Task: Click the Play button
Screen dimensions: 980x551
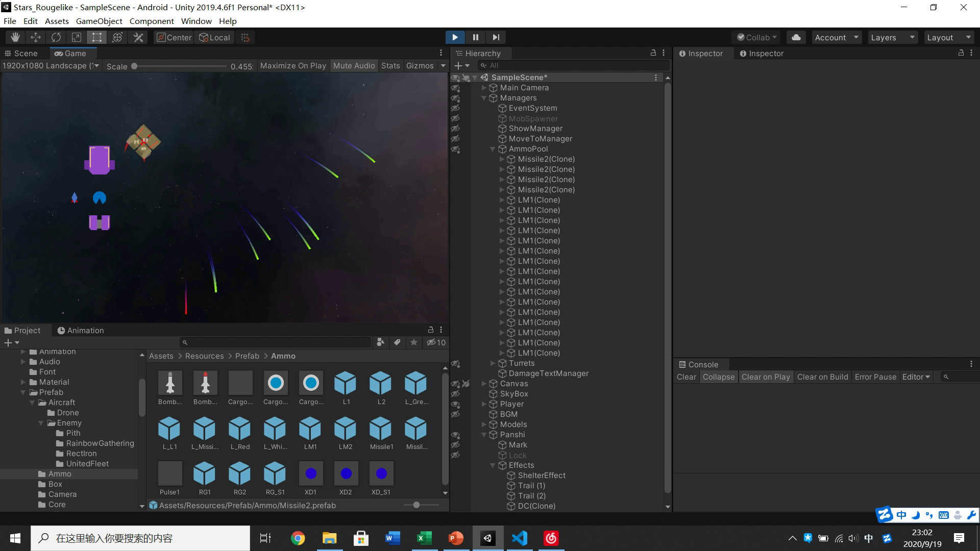Action: pos(455,37)
